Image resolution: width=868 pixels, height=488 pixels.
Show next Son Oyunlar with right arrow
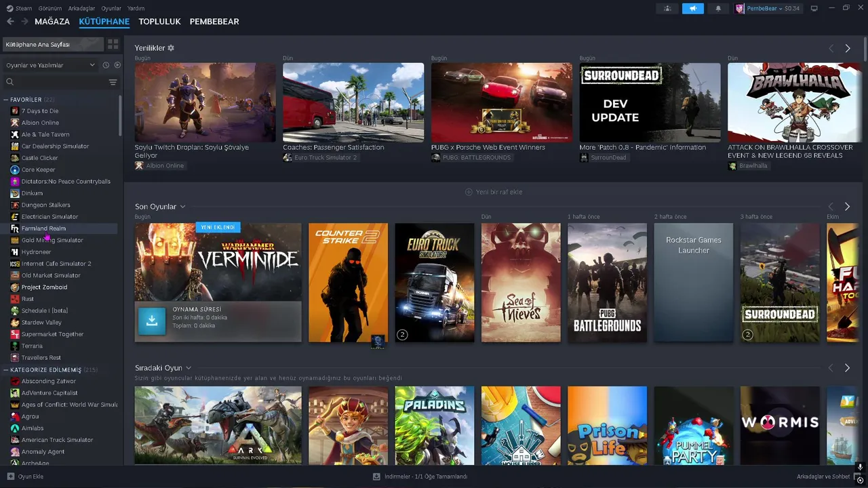pos(848,207)
